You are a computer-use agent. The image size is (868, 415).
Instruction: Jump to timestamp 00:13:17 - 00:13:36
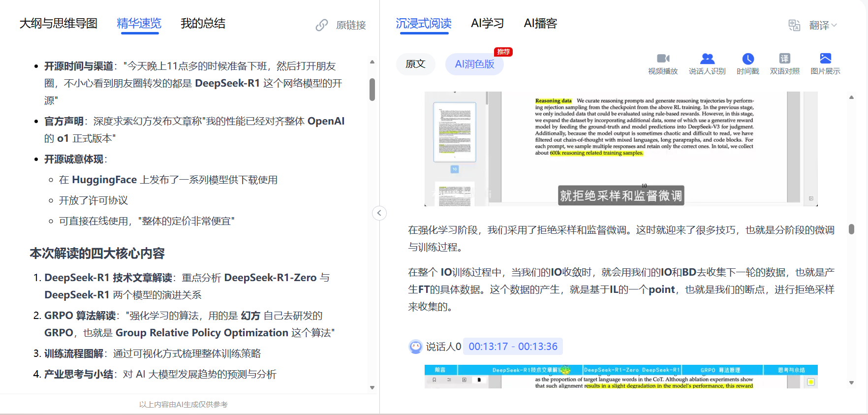pos(513,347)
